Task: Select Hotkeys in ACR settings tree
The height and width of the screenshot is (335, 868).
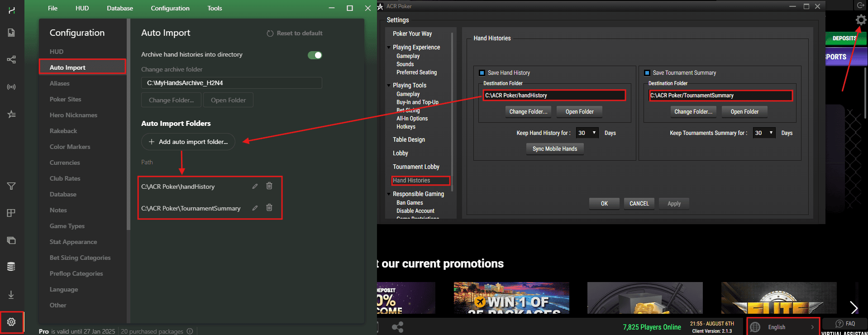Action: pos(406,127)
